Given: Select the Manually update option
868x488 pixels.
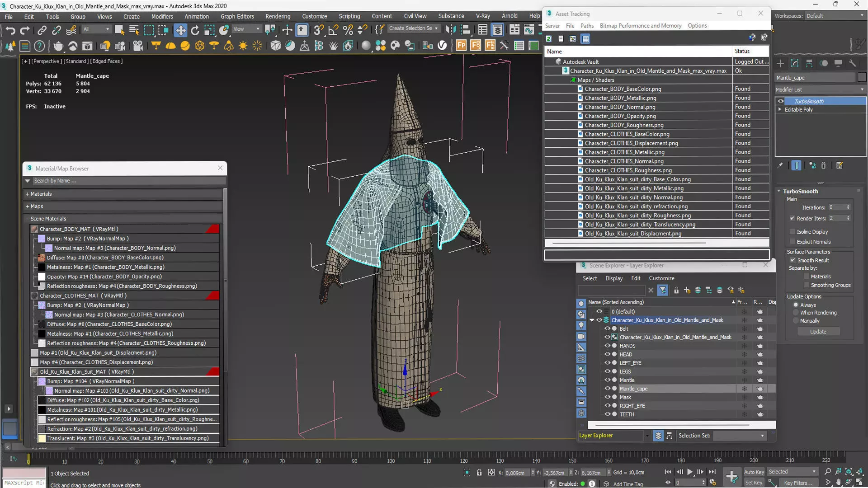Looking at the screenshot, I should point(796,321).
